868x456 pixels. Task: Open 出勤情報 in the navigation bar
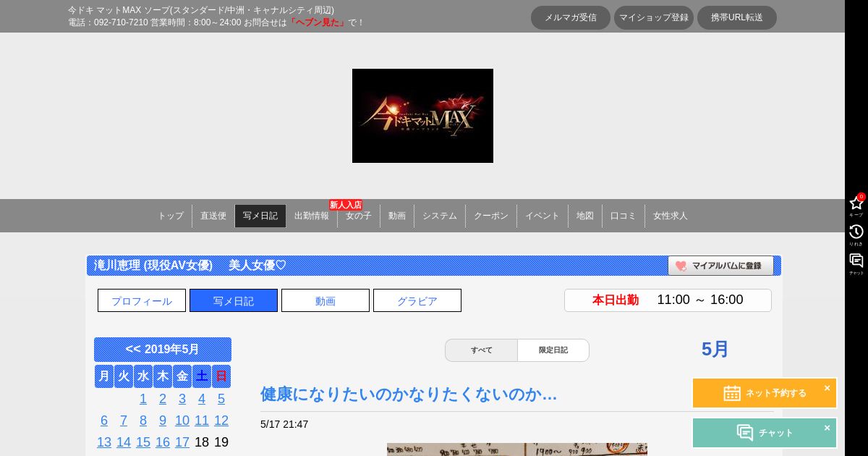(312, 216)
